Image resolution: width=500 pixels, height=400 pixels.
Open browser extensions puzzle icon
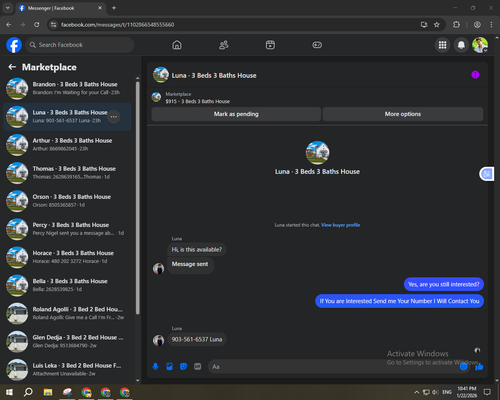456,25
